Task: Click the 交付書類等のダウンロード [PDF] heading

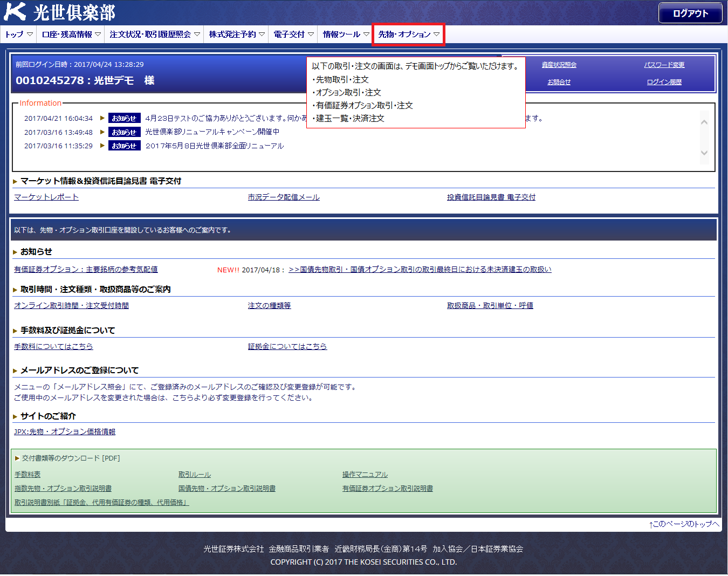Action: tap(71, 458)
